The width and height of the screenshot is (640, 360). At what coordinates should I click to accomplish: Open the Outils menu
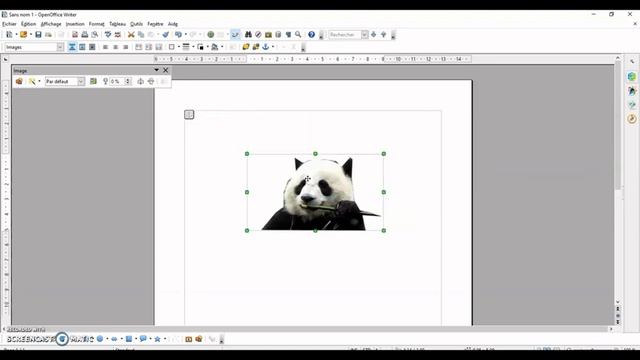(136, 24)
